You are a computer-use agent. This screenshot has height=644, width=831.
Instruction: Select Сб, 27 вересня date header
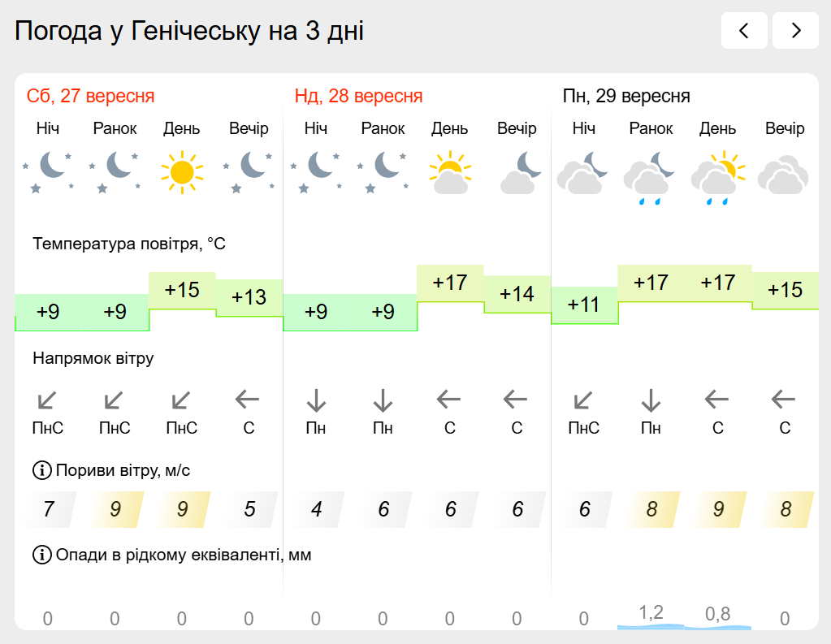click(91, 96)
